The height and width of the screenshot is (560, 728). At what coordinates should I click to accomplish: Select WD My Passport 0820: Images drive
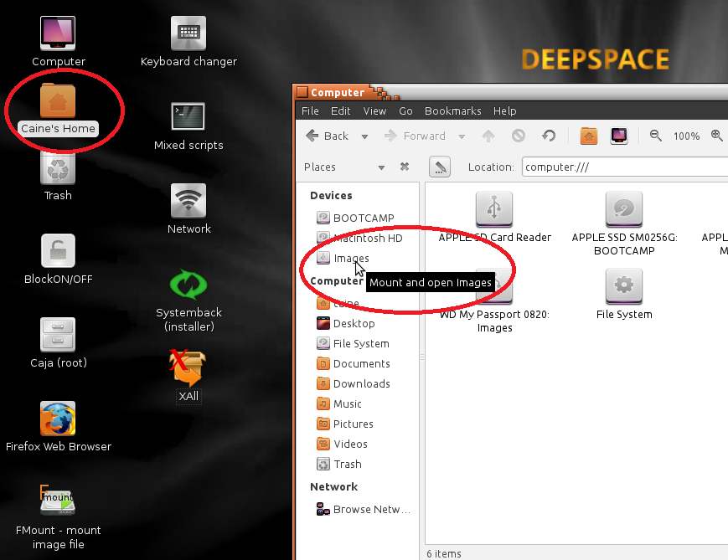click(x=494, y=301)
